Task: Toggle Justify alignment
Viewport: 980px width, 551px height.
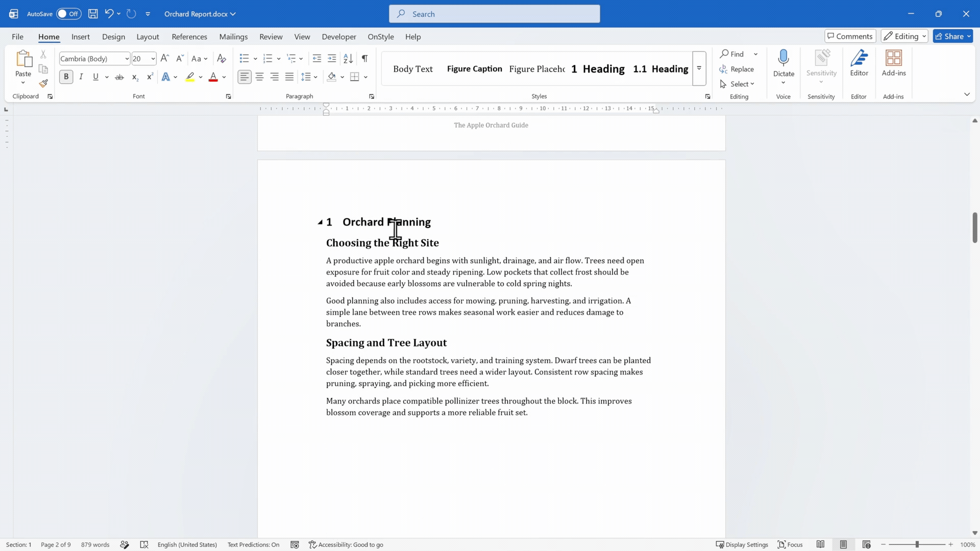Action: [289, 77]
